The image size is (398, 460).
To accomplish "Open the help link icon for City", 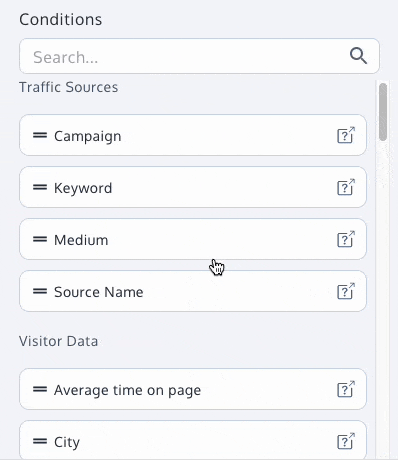I will [346, 441].
